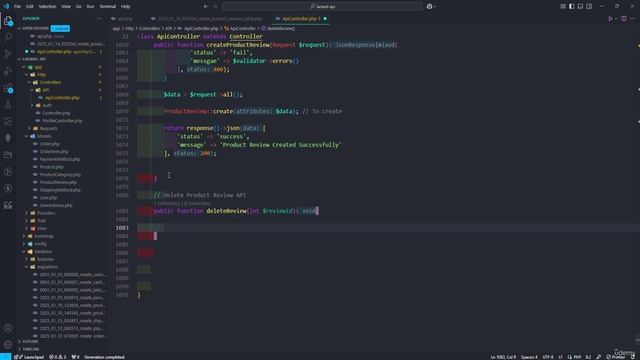This screenshot has height=360, width=640.
Task: Open the Explorer view in activity bar
Action: (8, 20)
